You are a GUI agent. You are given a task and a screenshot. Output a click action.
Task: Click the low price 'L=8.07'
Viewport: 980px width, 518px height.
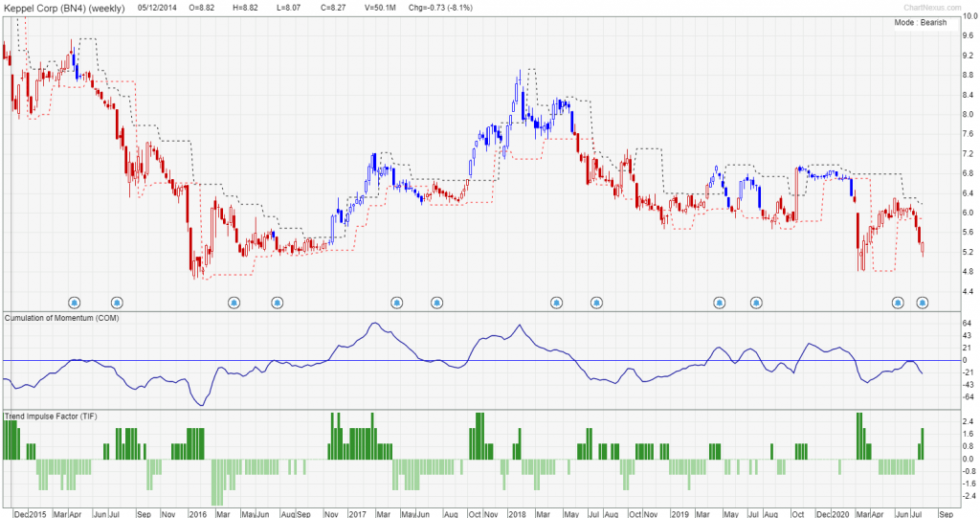click(288, 8)
